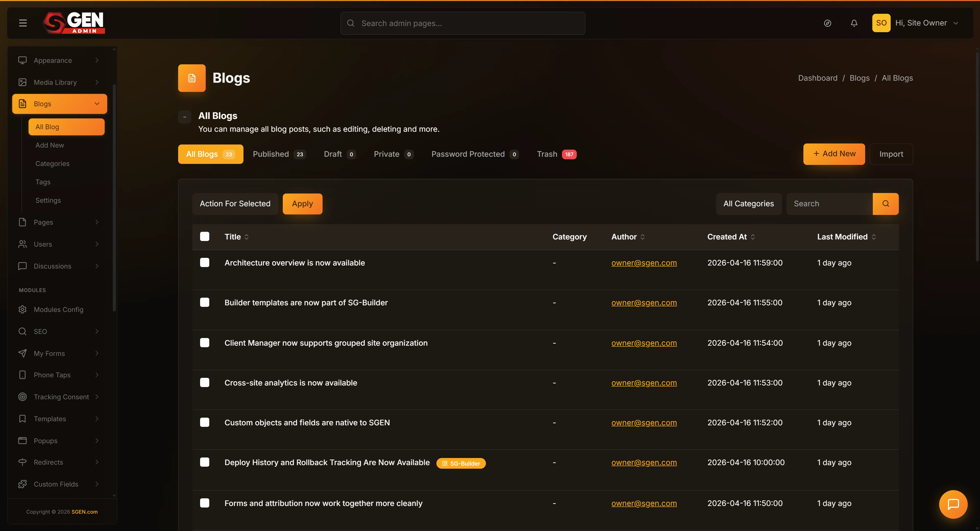Click the SO user avatar

[881, 23]
